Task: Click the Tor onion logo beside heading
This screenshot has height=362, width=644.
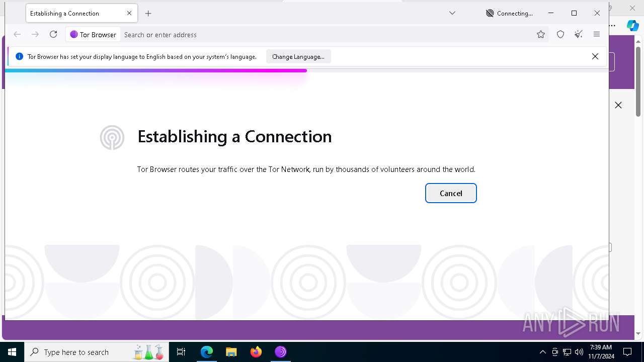Action: pyautogui.click(x=112, y=137)
